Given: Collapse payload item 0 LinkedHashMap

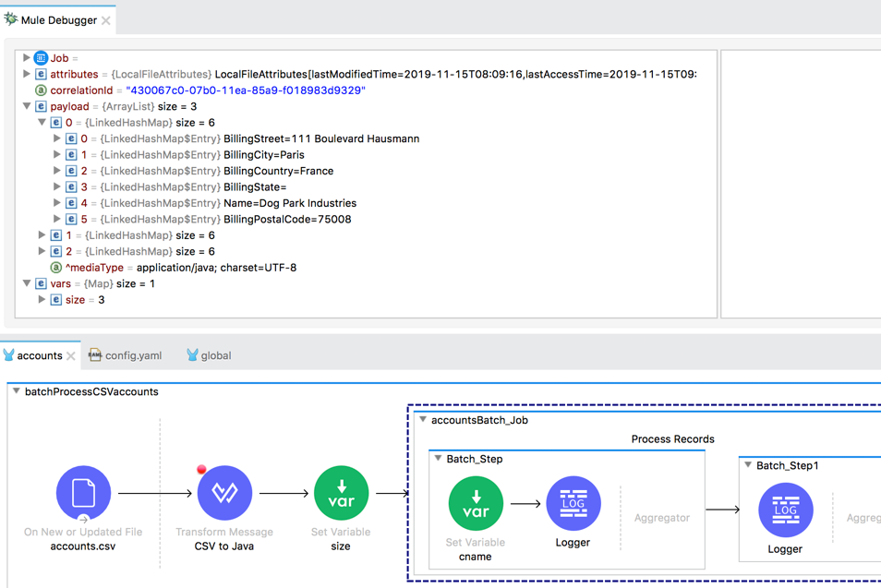Looking at the screenshot, I should [x=41, y=122].
